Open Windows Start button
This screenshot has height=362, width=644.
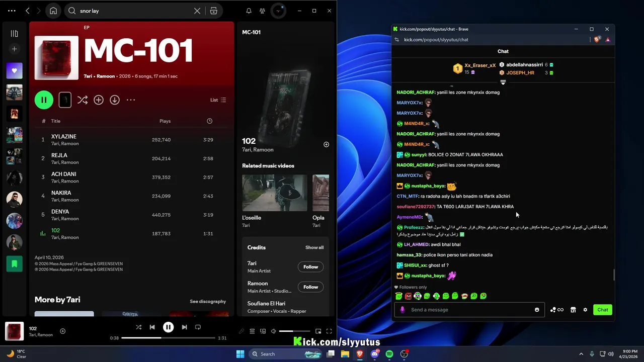(x=240, y=354)
